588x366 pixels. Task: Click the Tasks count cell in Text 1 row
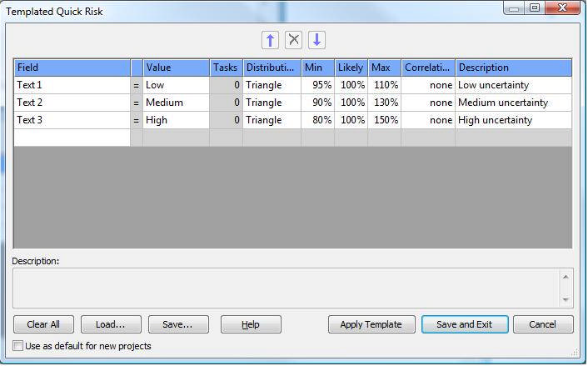pos(227,85)
